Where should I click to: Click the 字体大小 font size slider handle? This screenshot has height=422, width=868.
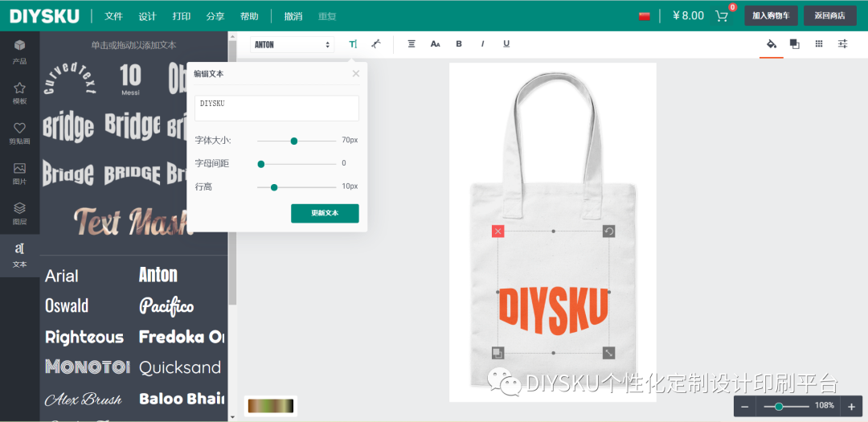point(294,141)
